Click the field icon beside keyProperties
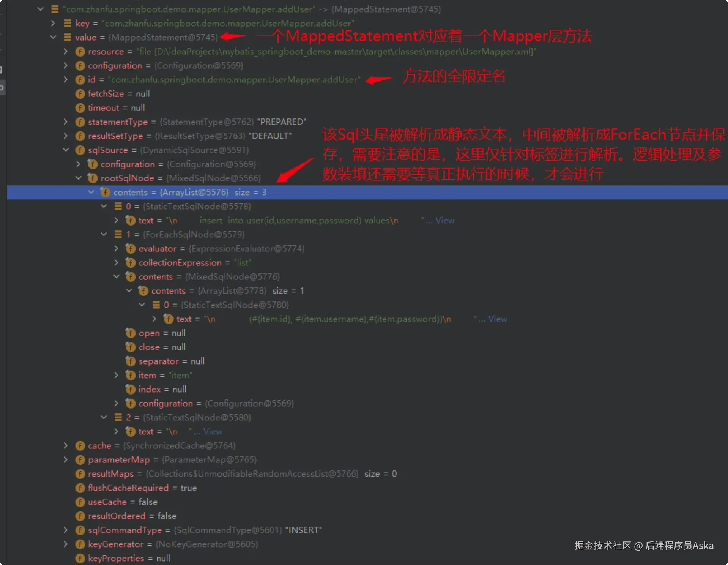 (80, 558)
